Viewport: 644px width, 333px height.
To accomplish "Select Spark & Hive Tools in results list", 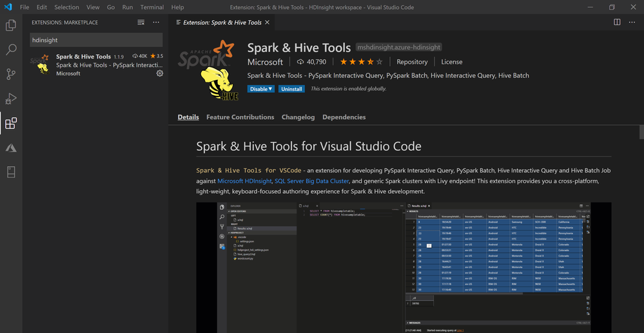I will click(x=95, y=64).
